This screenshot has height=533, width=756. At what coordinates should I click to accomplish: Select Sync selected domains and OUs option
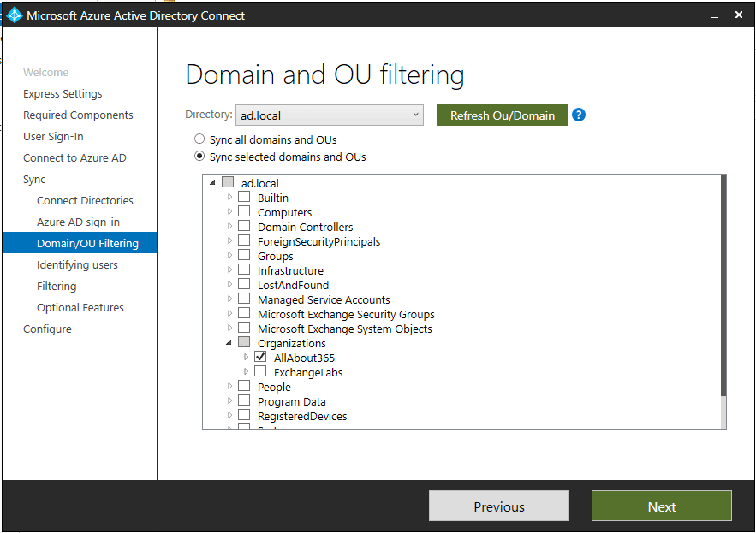click(199, 157)
